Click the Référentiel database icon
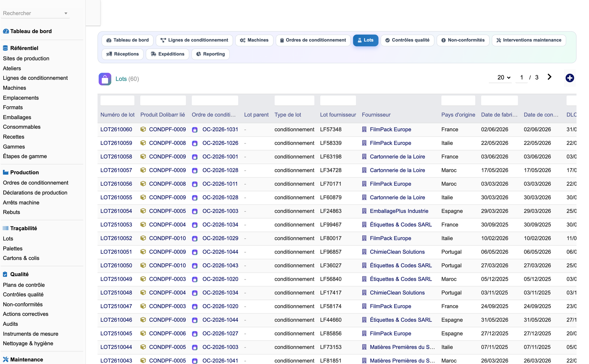 click(x=5, y=48)
